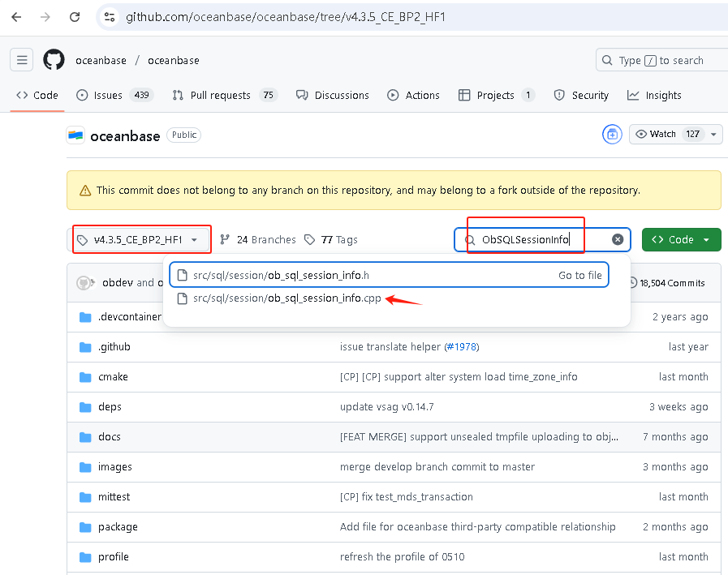
Task: Click the .github folder icon
Action: pyautogui.click(x=85, y=347)
